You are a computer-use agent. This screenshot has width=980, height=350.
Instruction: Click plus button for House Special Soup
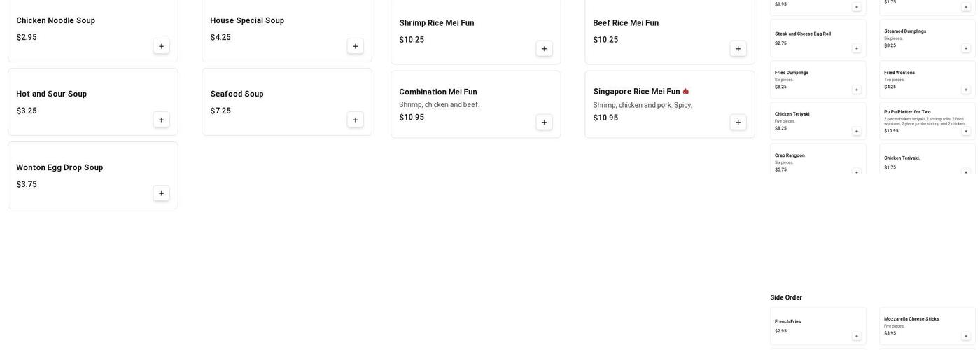(x=355, y=46)
